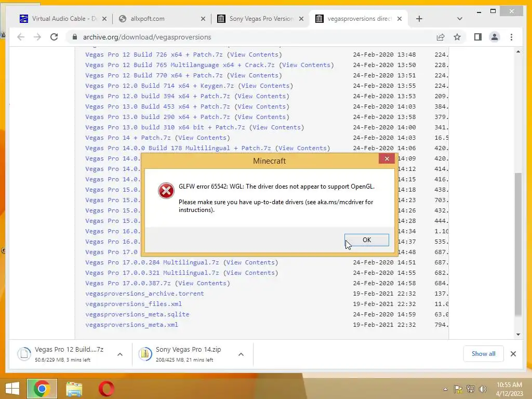Close the Virtual Audio Cable tab

104,19
